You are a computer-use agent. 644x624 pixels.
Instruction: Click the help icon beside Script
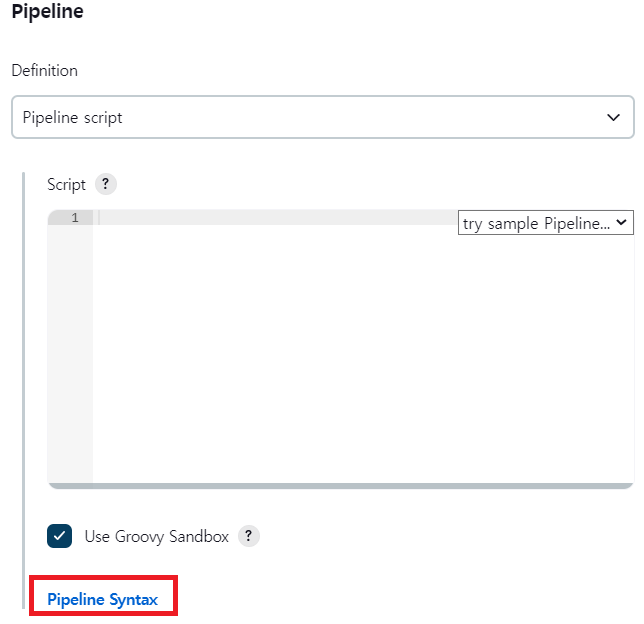105,185
